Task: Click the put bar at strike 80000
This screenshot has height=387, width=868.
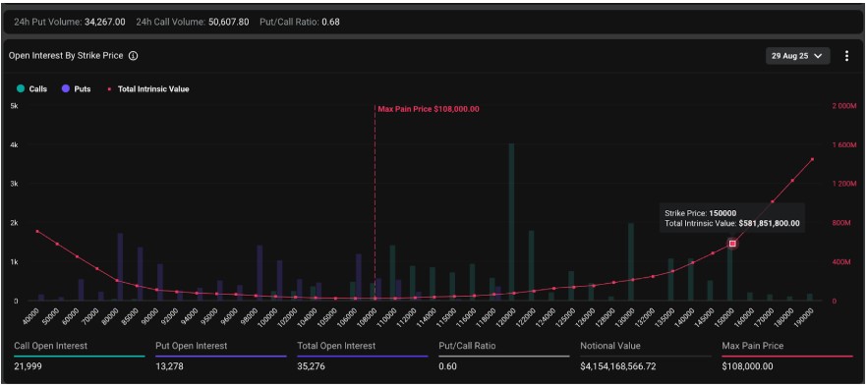Action: click(x=120, y=266)
